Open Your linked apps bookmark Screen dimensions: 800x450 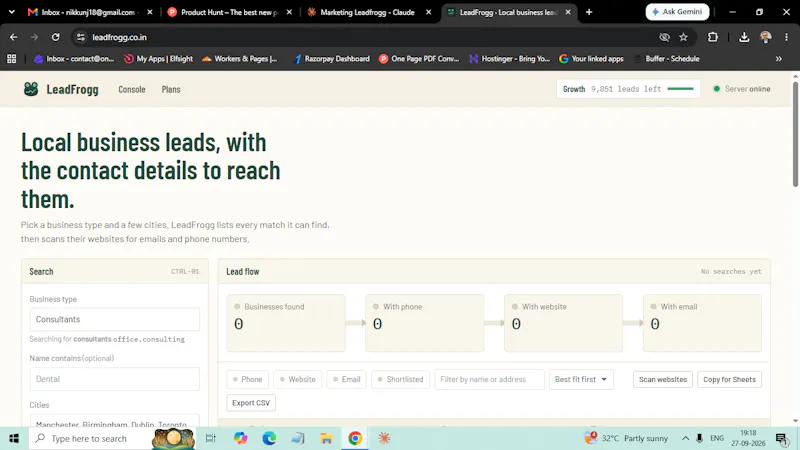(x=591, y=59)
